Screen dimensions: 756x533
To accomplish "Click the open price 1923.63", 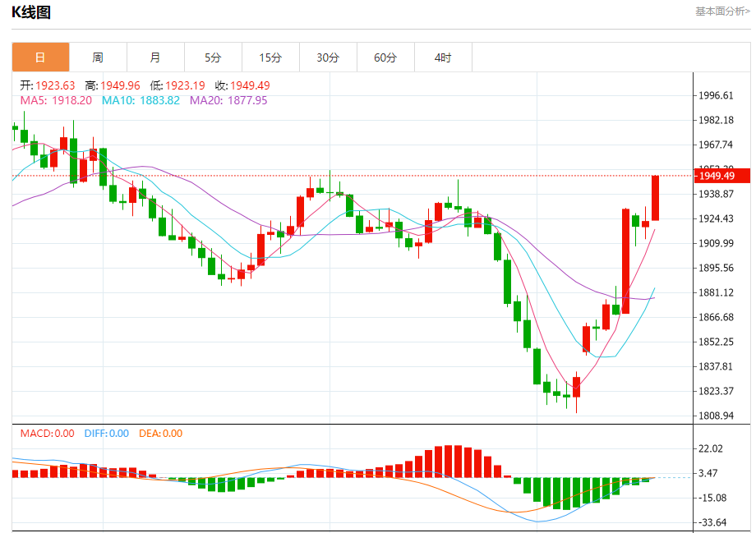I will [55, 85].
